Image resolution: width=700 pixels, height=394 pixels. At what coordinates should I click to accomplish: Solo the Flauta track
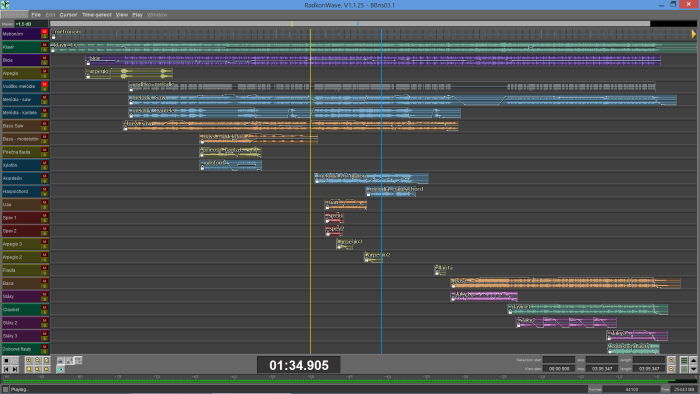click(x=44, y=272)
